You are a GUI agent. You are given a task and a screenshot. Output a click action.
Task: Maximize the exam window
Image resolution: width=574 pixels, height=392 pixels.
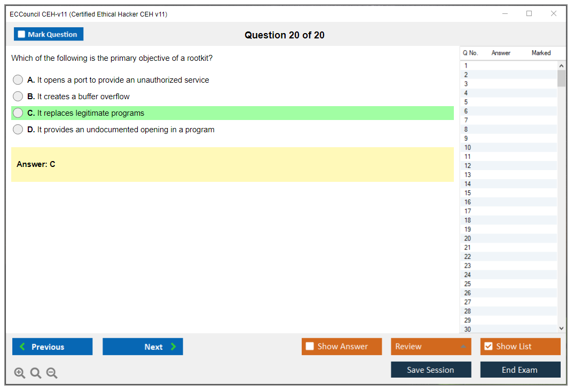529,14
